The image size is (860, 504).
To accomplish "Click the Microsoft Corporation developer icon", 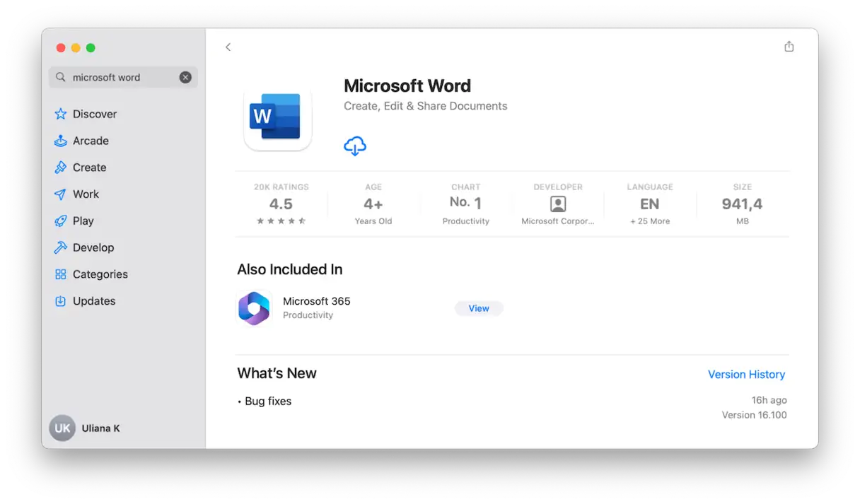I will [x=558, y=204].
